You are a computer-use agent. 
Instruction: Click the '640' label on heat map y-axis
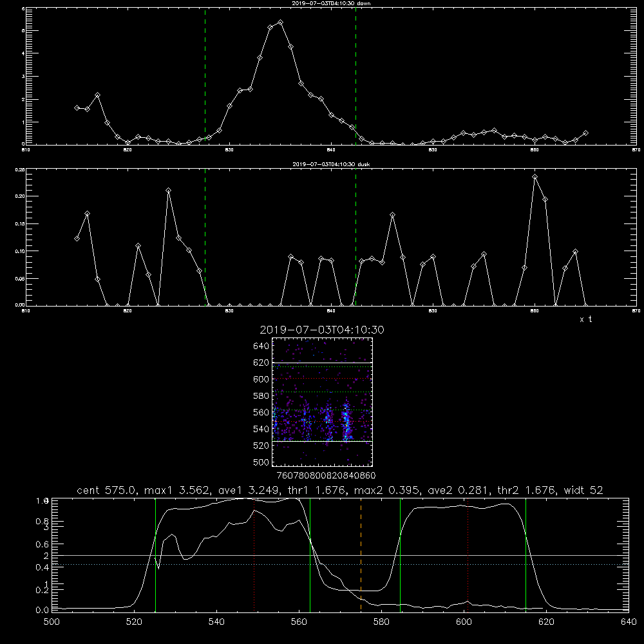(261, 346)
